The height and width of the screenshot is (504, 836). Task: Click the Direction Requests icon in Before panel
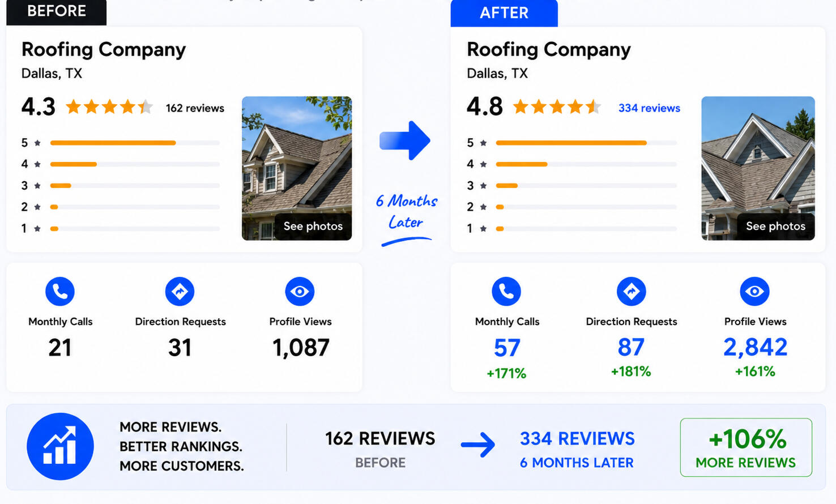[x=180, y=291]
